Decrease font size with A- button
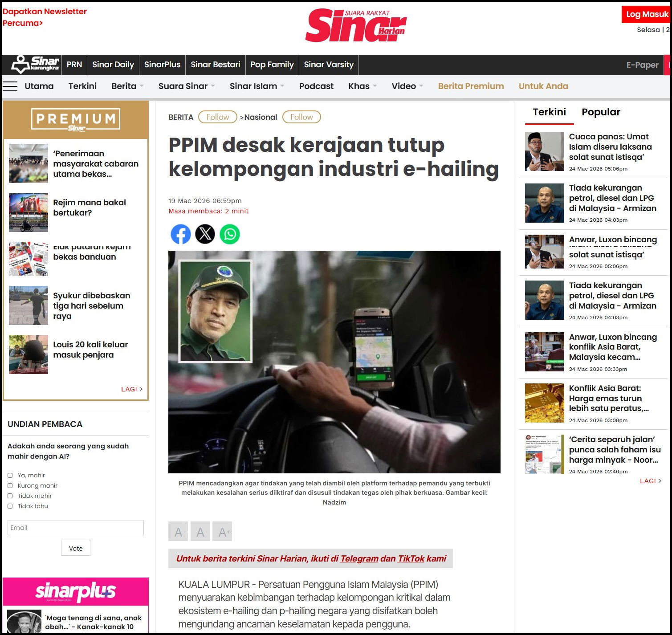 [178, 532]
